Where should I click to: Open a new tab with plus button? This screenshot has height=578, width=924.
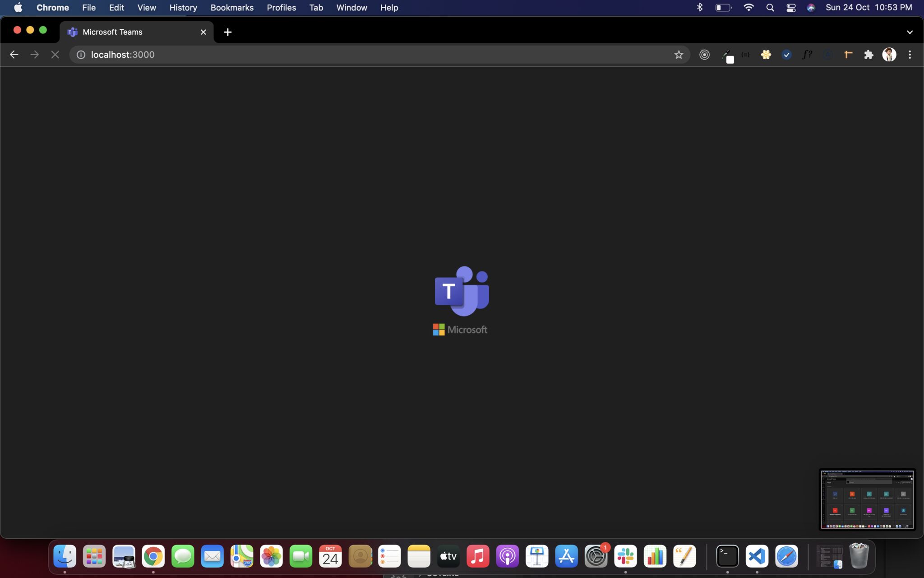[228, 32]
